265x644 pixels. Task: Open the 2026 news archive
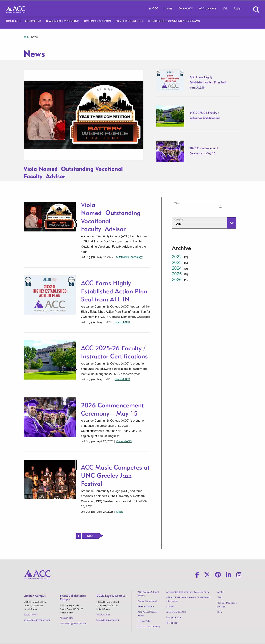click(177, 280)
